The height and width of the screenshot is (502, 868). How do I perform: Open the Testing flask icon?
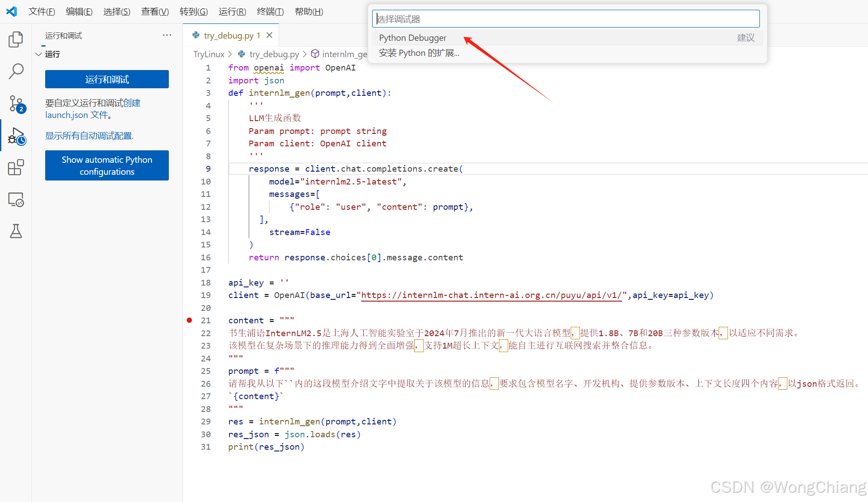coord(16,231)
